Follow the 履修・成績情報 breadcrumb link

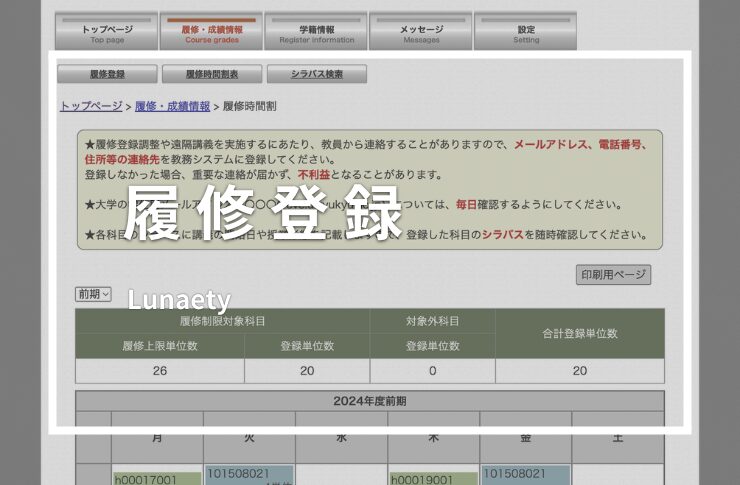point(172,106)
